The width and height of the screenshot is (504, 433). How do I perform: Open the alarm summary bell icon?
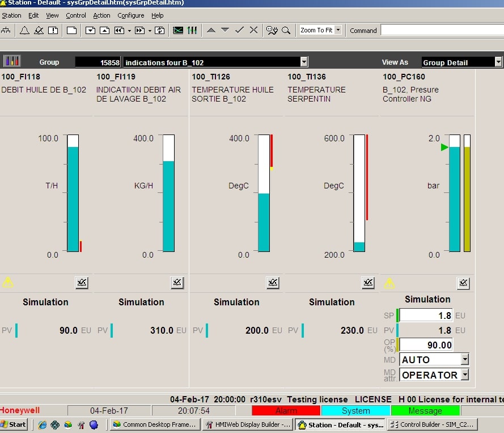click(24, 30)
